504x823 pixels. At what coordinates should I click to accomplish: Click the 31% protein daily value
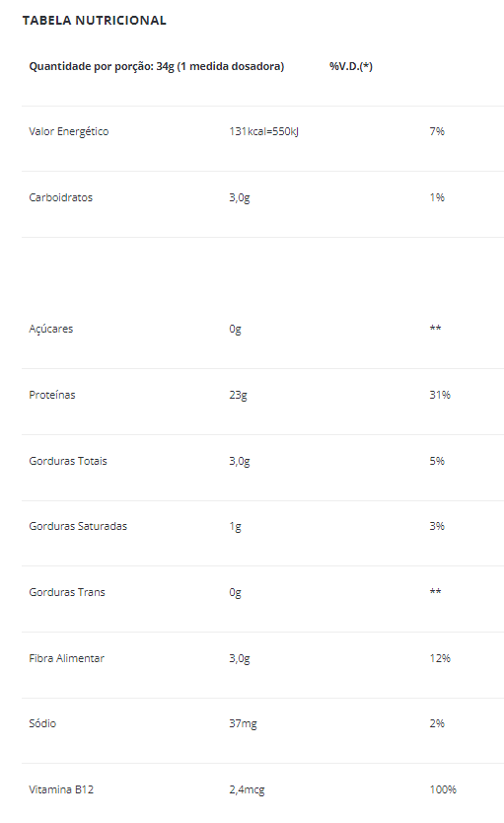click(x=440, y=395)
